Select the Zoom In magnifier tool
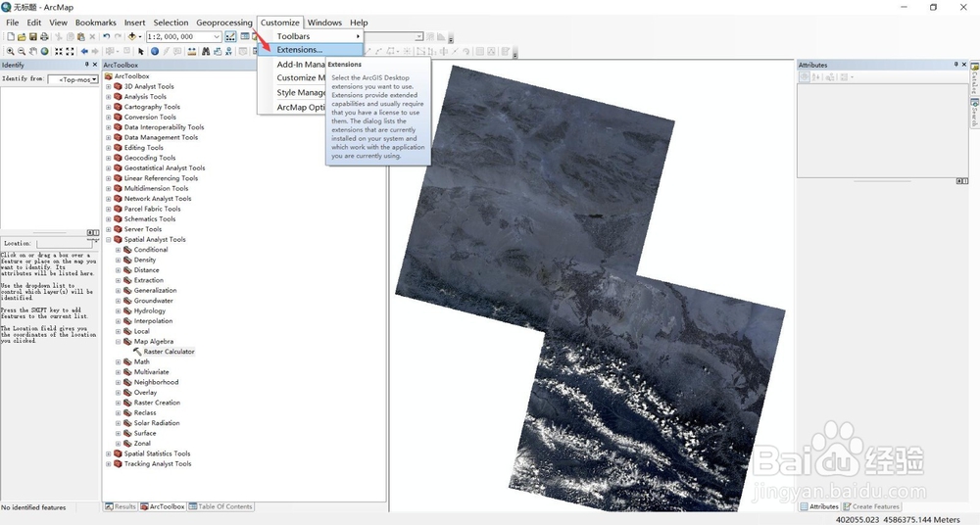980x525 pixels. click(x=10, y=51)
